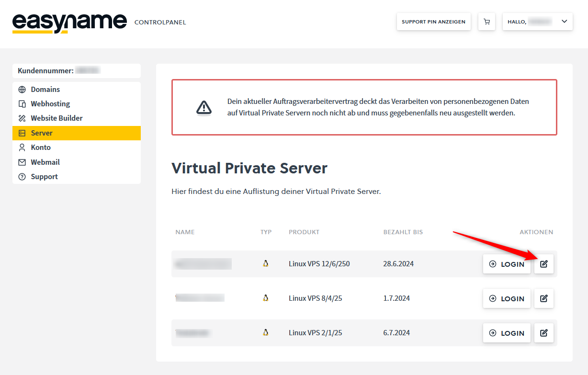
Task: Click Linux penguin icon for VPS 8/4/25
Action: pos(265,298)
